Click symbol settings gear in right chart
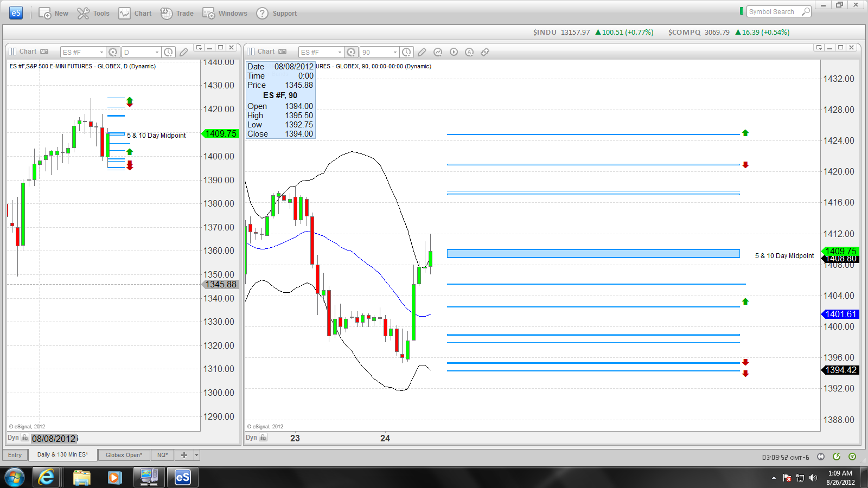This screenshot has width=868, height=488. pyautogui.click(x=351, y=52)
